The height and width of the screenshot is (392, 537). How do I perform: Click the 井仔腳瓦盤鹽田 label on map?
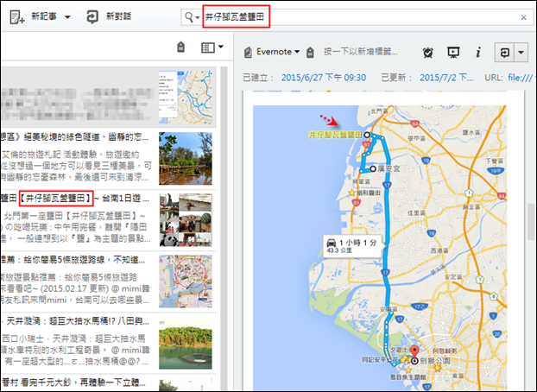click(x=335, y=135)
